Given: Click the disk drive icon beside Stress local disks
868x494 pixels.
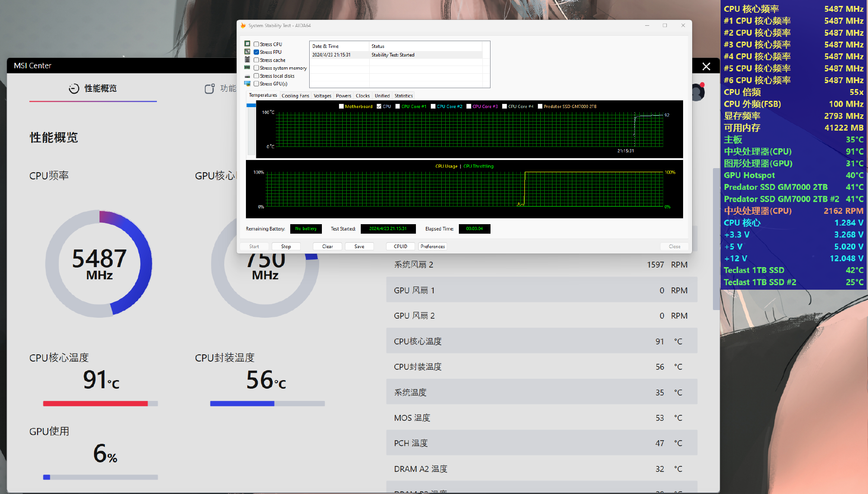Looking at the screenshot, I should pos(247,76).
